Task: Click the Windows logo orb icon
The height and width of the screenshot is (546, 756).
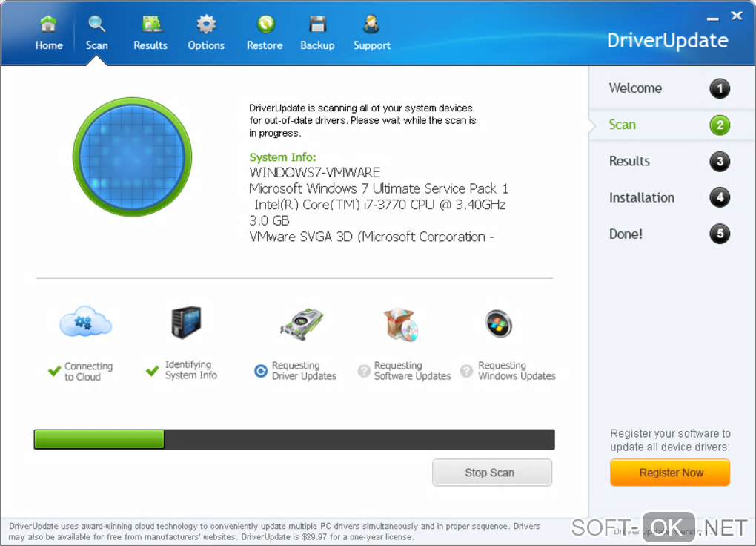Action: (499, 323)
